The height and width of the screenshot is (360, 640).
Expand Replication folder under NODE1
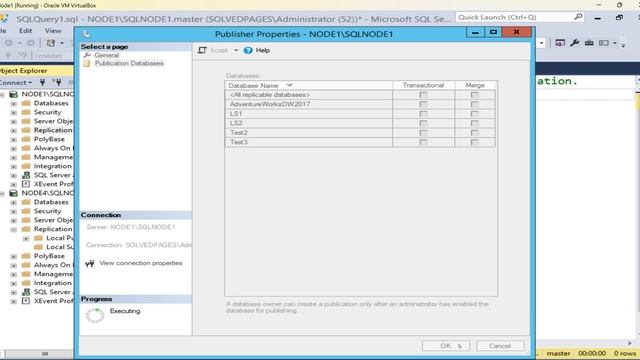(x=13, y=130)
